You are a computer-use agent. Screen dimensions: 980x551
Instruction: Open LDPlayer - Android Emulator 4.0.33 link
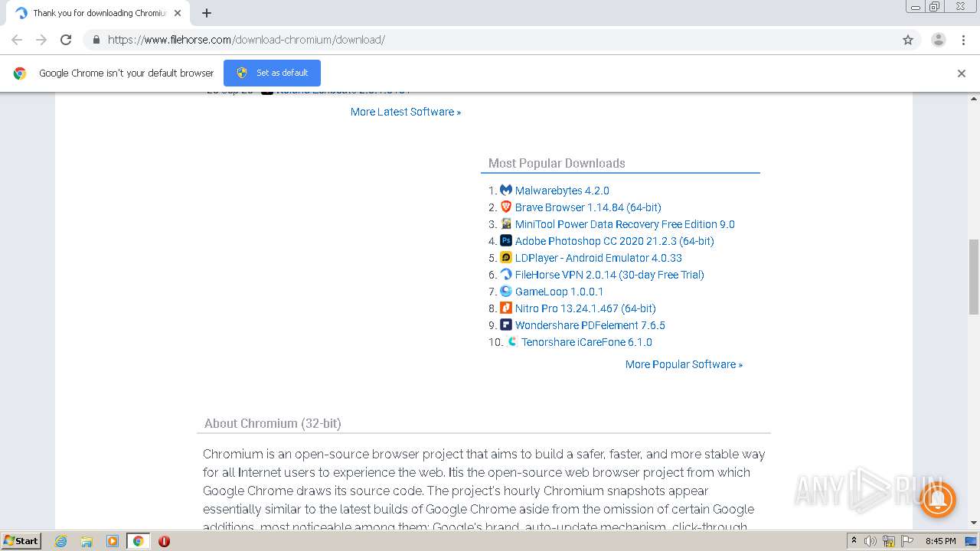pyautogui.click(x=598, y=258)
